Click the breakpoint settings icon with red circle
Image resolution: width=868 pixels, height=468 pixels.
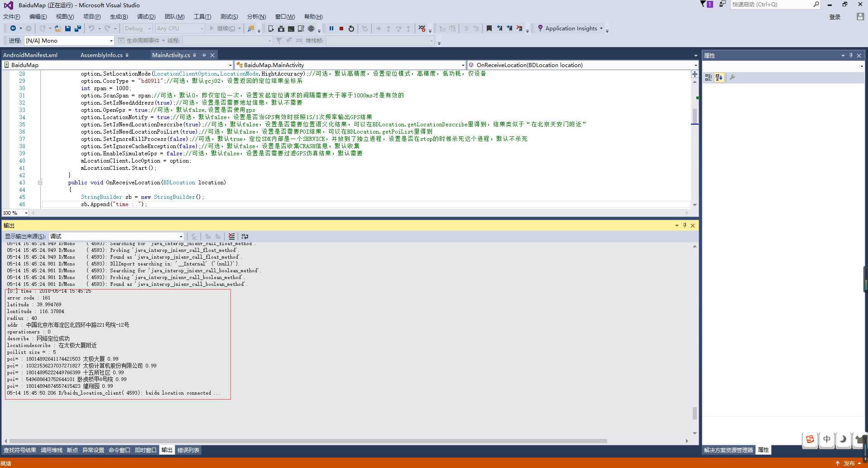pos(422,29)
